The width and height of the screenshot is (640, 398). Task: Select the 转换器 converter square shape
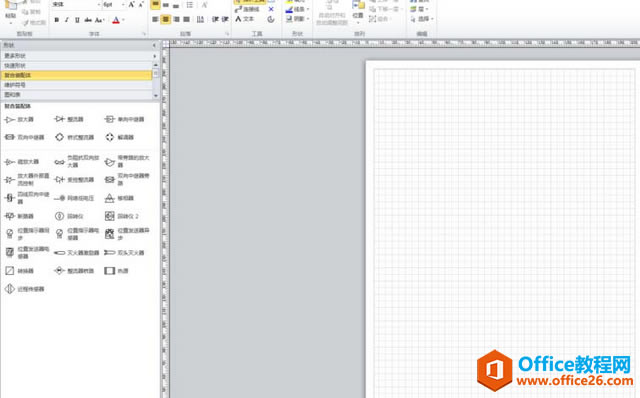(19, 271)
